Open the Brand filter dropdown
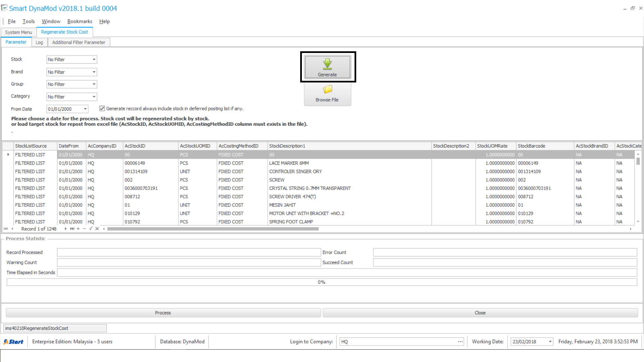This screenshot has width=644, height=362. (x=94, y=72)
